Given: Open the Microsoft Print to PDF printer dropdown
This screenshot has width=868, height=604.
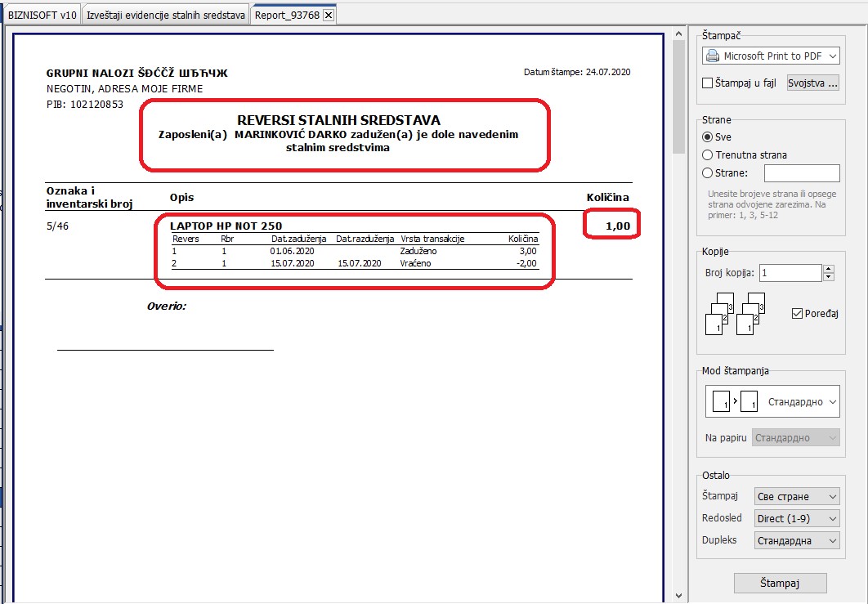Looking at the screenshot, I should point(771,56).
